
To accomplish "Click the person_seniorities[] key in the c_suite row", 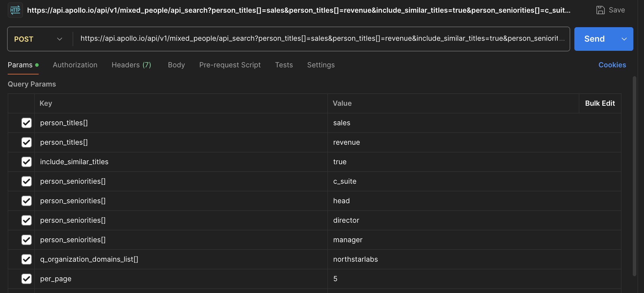I will click(181, 181).
